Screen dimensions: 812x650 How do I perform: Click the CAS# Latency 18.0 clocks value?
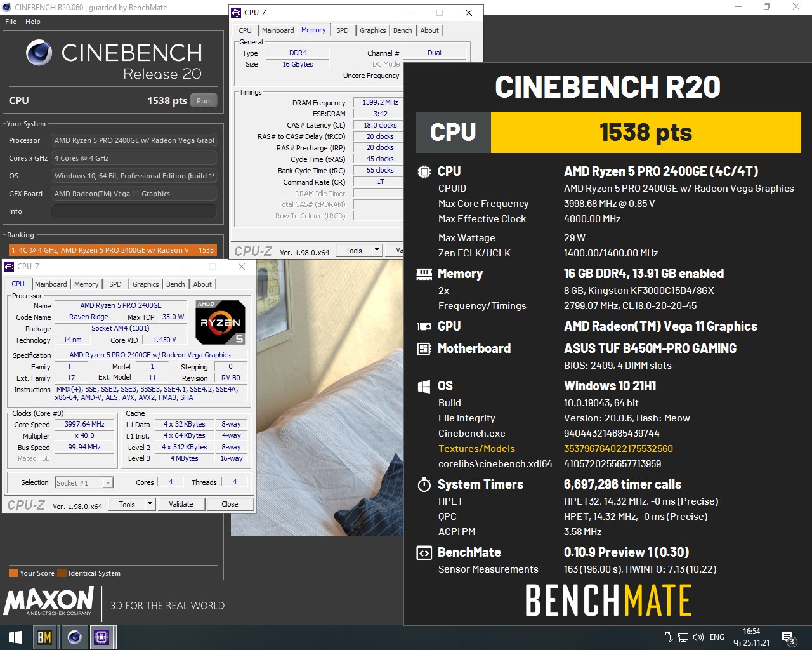point(380,126)
